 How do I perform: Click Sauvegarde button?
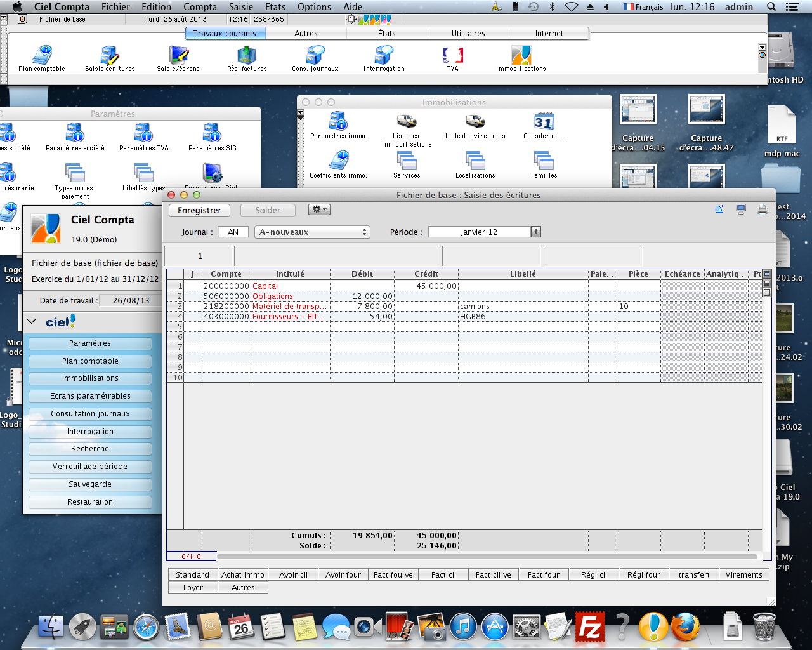90,484
